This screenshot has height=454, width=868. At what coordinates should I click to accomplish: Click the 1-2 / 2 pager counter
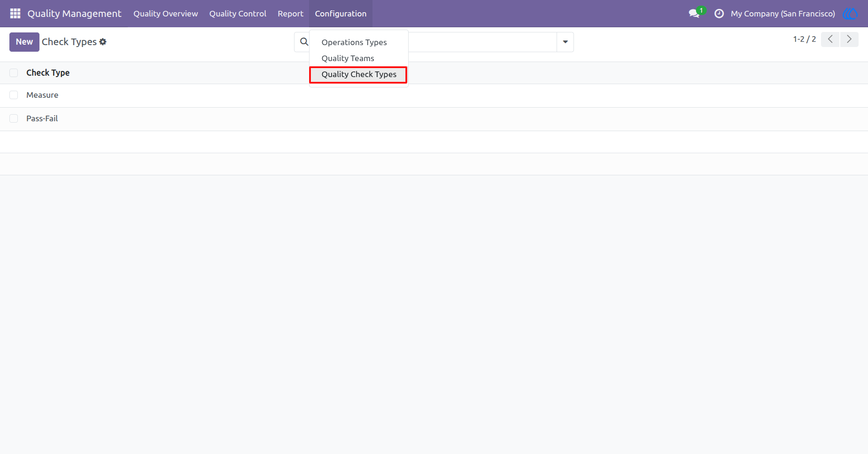(804, 39)
